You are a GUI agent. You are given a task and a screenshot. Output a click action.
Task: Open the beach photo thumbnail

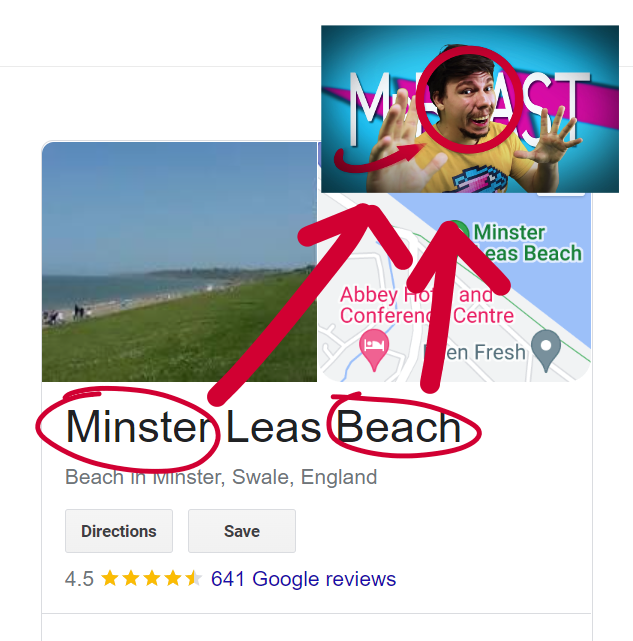click(x=179, y=262)
